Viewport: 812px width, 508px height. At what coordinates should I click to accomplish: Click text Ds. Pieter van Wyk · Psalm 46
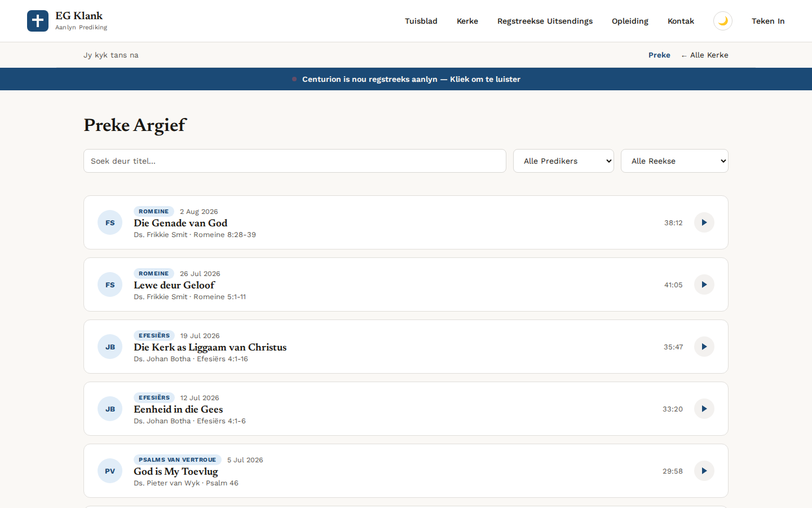(186, 483)
